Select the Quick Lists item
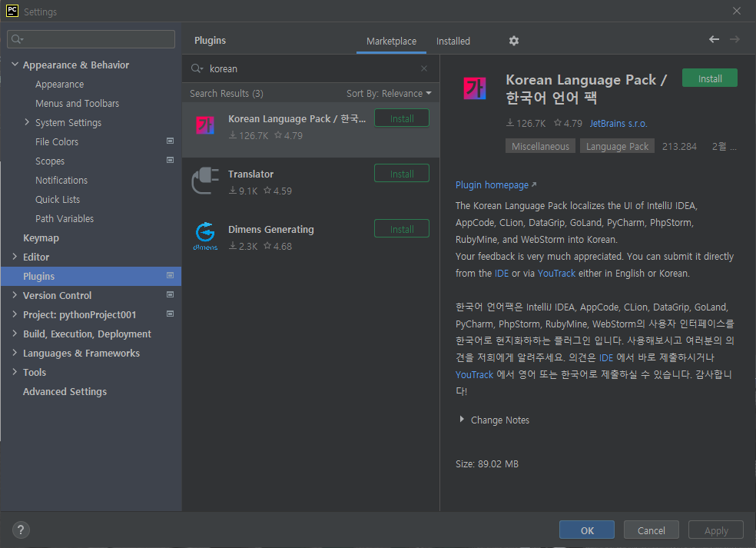Screen dimensions: 756x548 pos(58,200)
